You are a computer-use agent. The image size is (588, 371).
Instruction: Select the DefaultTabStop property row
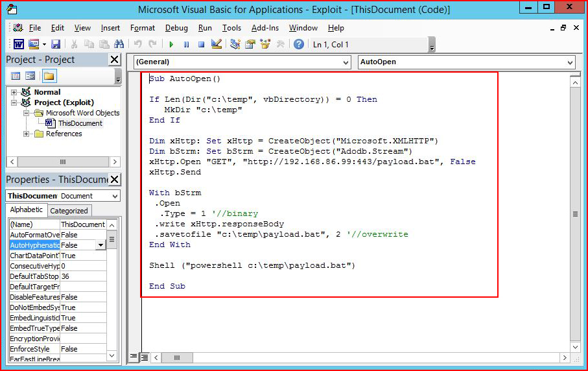58,276
